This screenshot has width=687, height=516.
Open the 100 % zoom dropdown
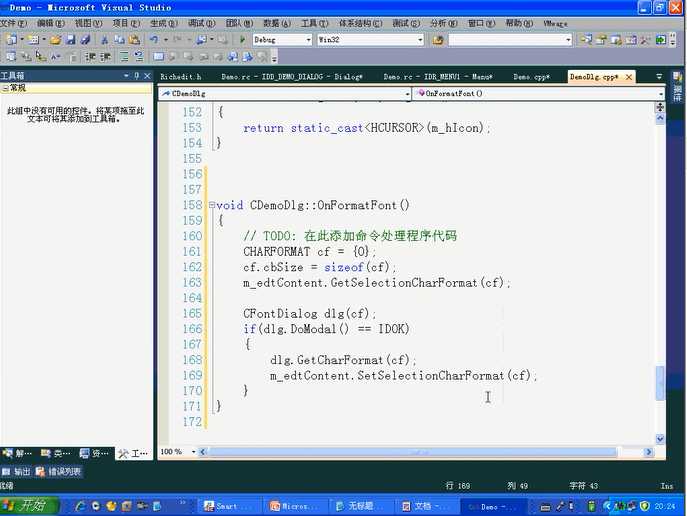point(193,452)
